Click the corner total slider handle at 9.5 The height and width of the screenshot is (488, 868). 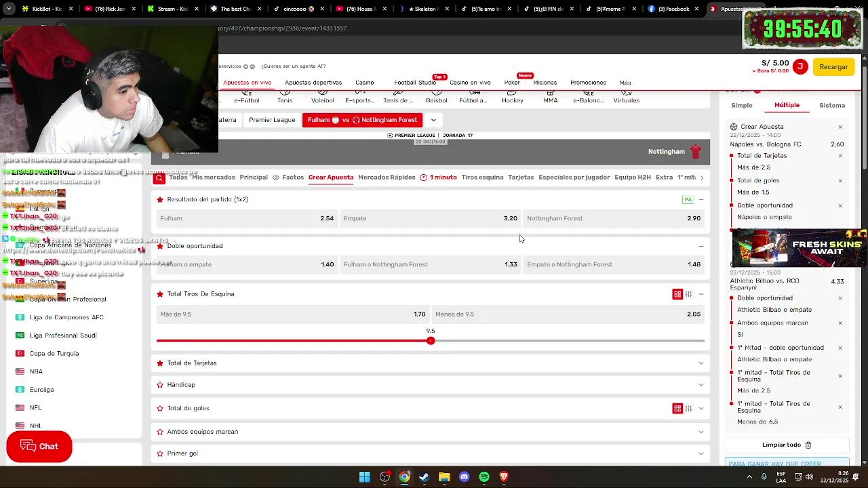(x=431, y=340)
